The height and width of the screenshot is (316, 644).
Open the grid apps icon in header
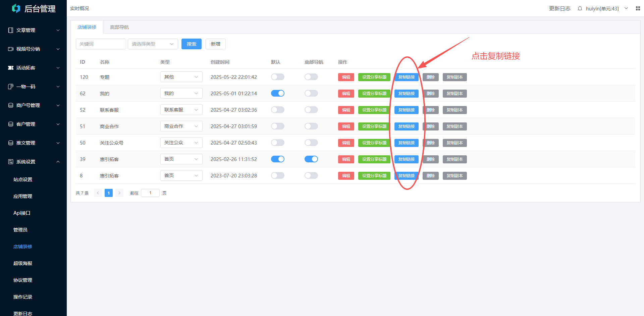[638, 8]
